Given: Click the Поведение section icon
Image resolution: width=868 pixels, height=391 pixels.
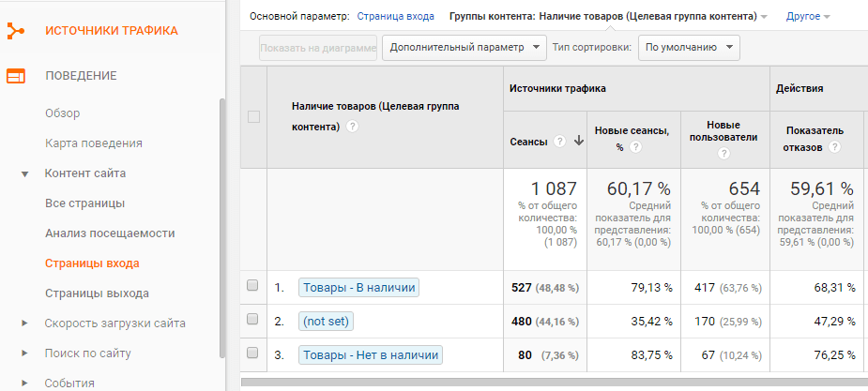Looking at the screenshot, I should [x=16, y=76].
